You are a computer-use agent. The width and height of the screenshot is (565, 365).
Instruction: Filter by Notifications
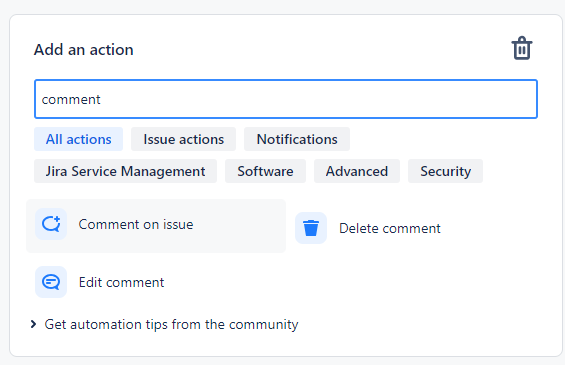(297, 139)
